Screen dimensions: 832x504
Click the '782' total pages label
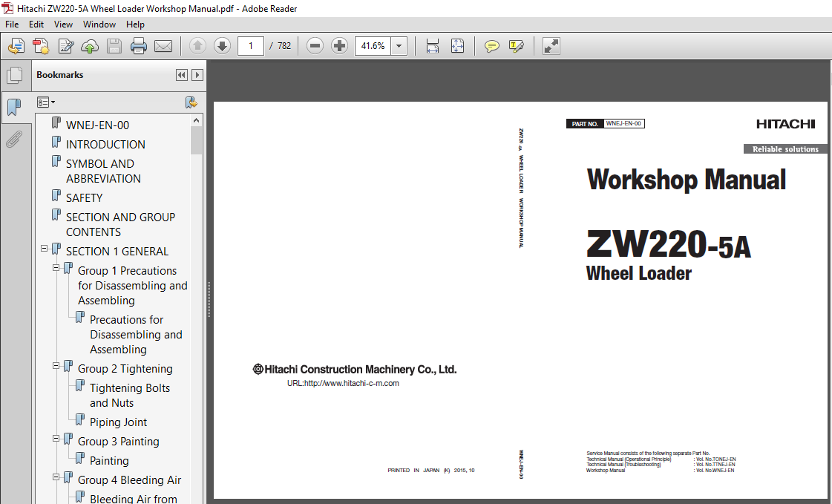284,46
